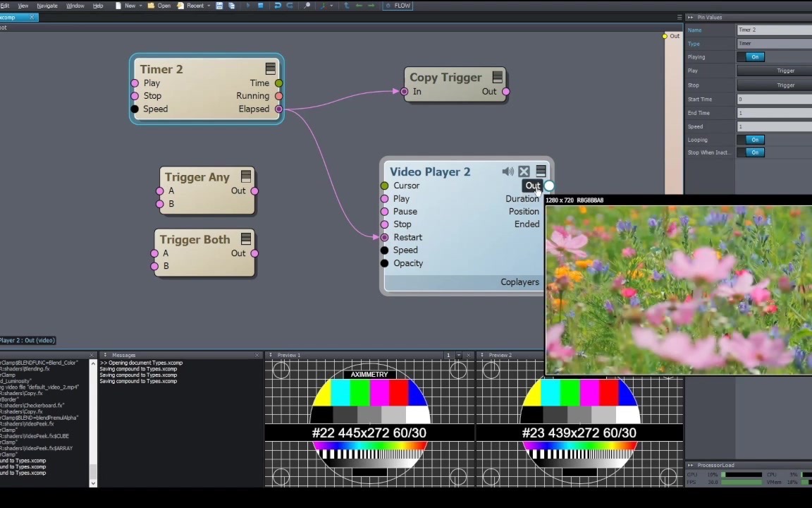Open the Window menu
The height and width of the screenshot is (508, 812).
click(75, 6)
